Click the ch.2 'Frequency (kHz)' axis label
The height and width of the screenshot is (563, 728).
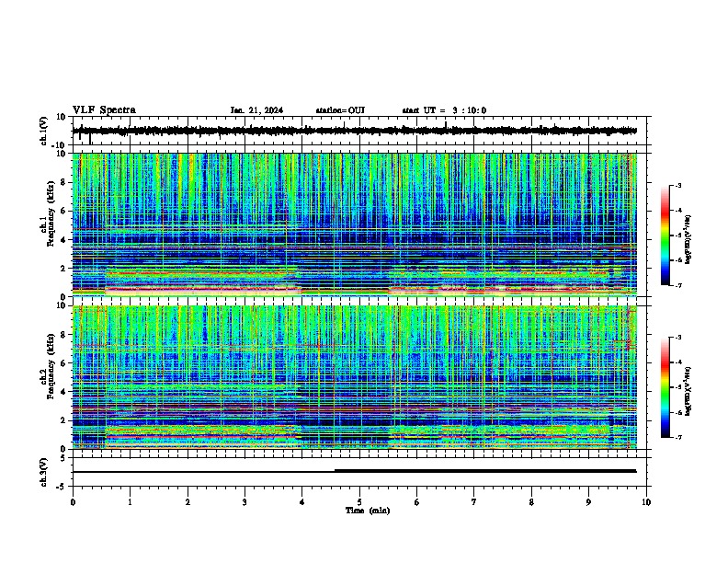coord(51,366)
